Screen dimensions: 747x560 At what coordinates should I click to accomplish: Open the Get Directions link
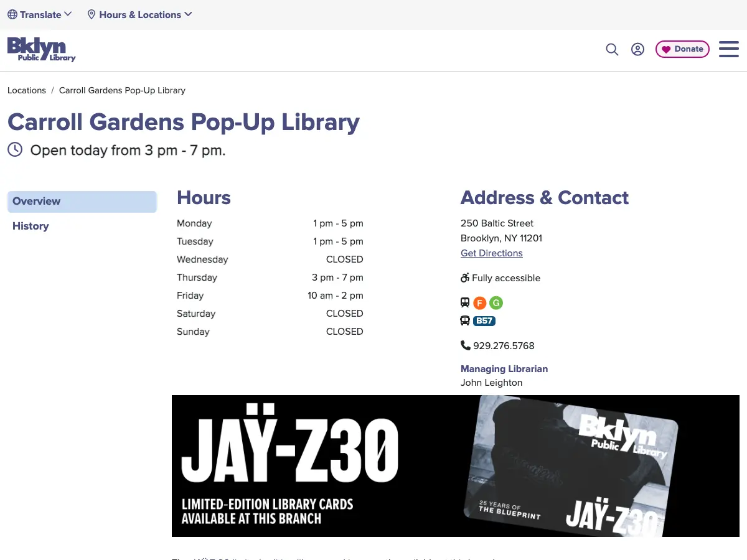[492, 253]
